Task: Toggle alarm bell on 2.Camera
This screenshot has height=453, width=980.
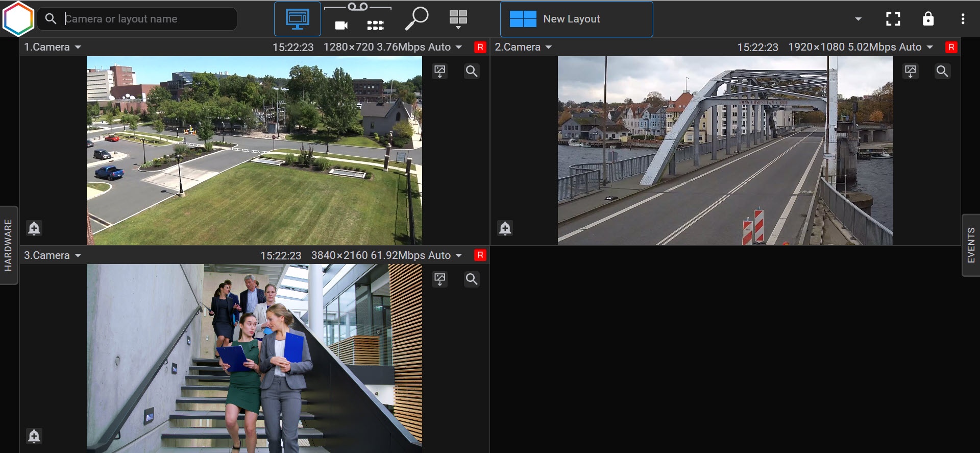Action: tap(505, 228)
